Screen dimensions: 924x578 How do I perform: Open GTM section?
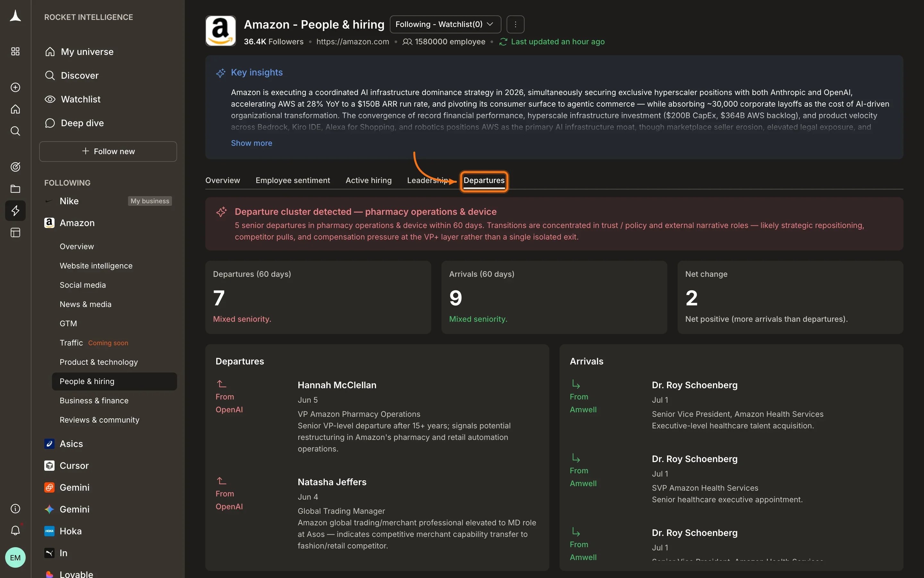[68, 323]
